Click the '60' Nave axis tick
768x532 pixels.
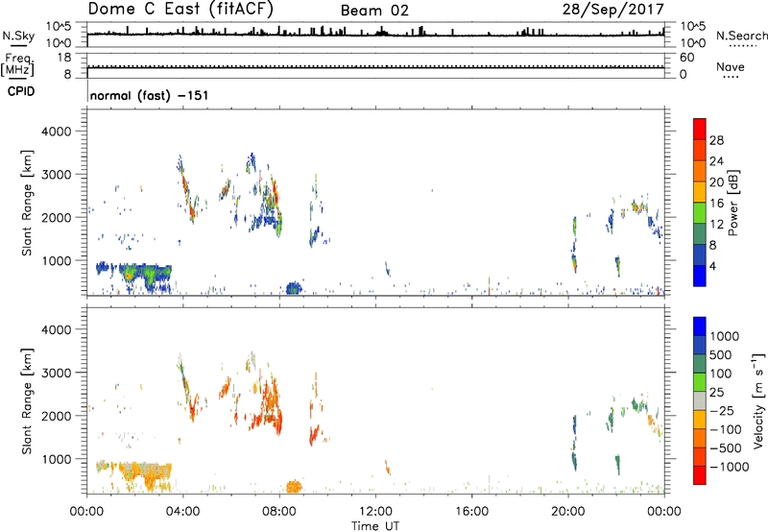pos(686,58)
